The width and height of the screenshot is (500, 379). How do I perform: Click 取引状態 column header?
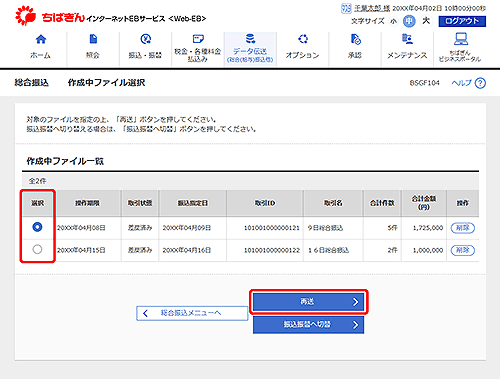[140, 203]
